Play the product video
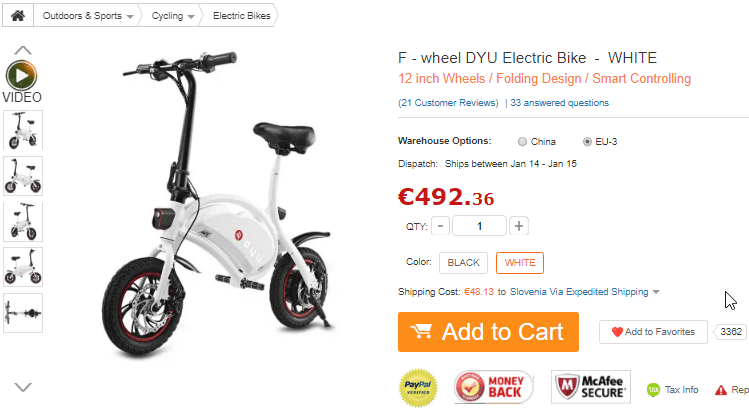The height and width of the screenshot is (410, 749). click(x=21, y=75)
